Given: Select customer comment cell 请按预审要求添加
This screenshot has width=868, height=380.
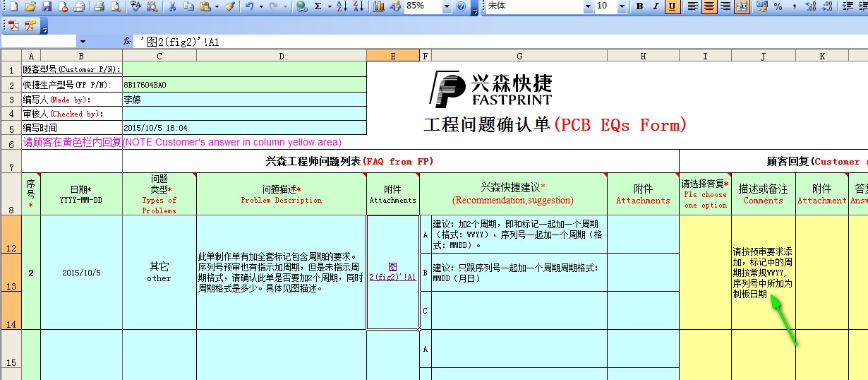Looking at the screenshot, I should pyautogui.click(x=764, y=272).
